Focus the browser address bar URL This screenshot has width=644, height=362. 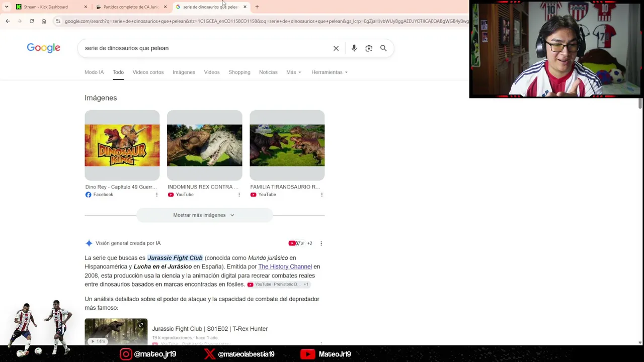pyautogui.click(x=267, y=21)
